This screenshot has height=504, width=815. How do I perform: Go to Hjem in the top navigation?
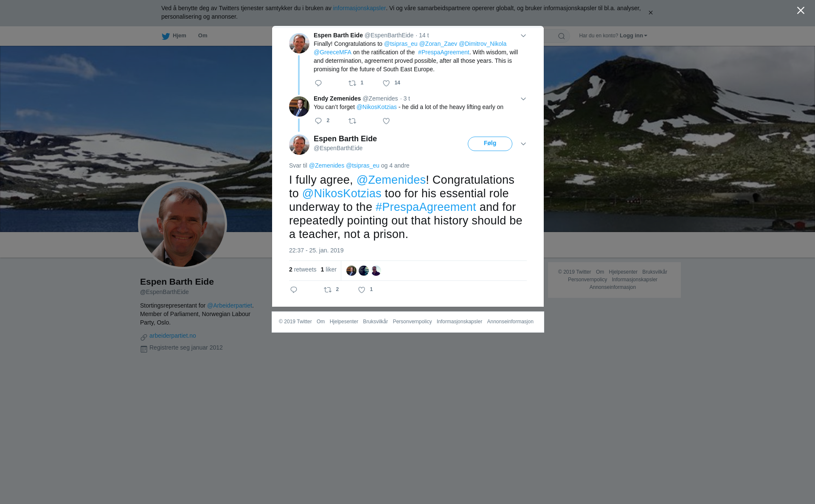174,36
